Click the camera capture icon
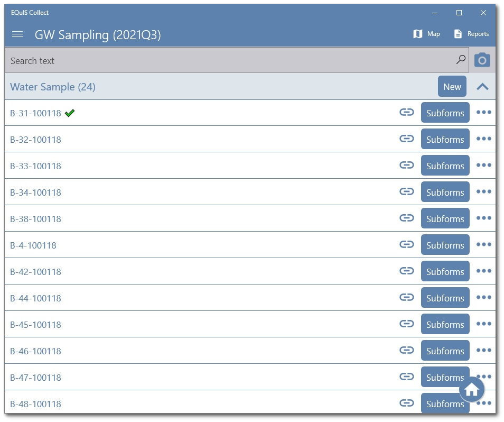504x422 pixels. [482, 59]
